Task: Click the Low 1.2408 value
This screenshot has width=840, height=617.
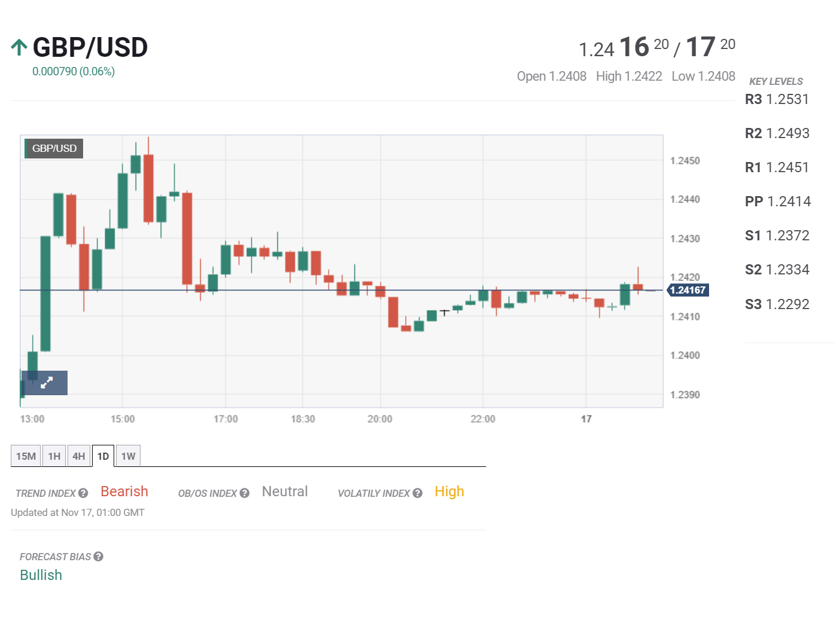Action: tap(703, 77)
